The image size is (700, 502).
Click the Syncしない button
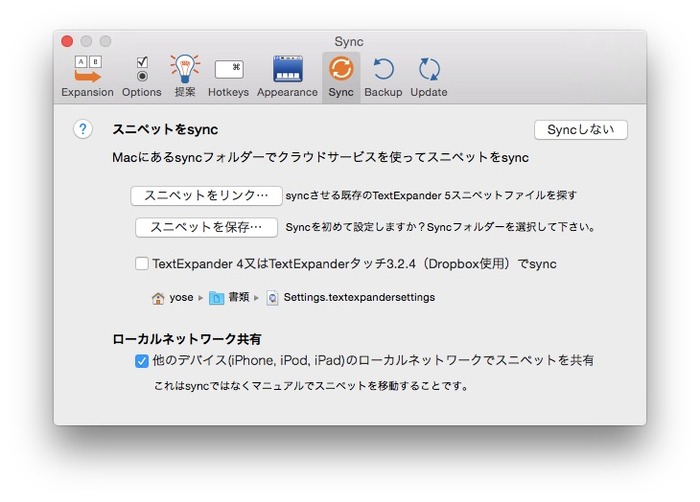coord(581,130)
